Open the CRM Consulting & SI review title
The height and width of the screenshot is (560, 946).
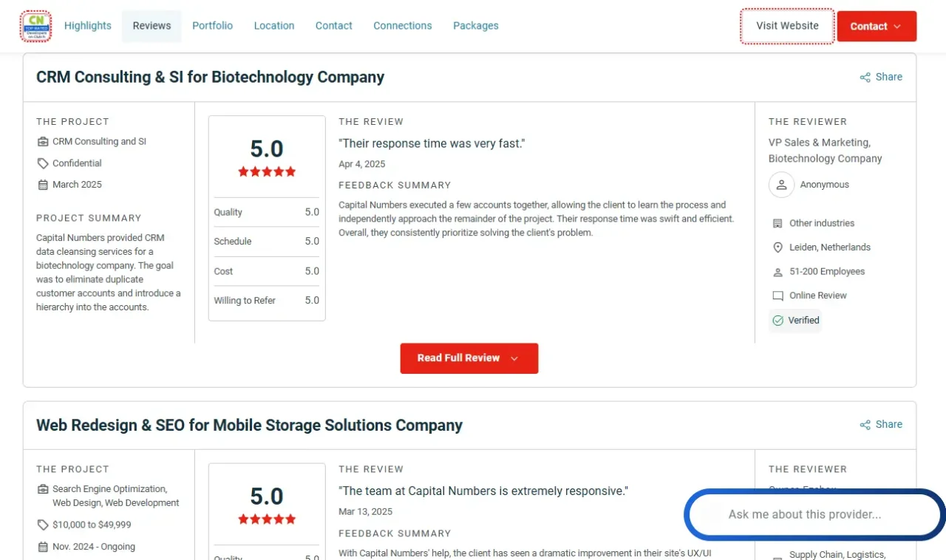coord(210,78)
